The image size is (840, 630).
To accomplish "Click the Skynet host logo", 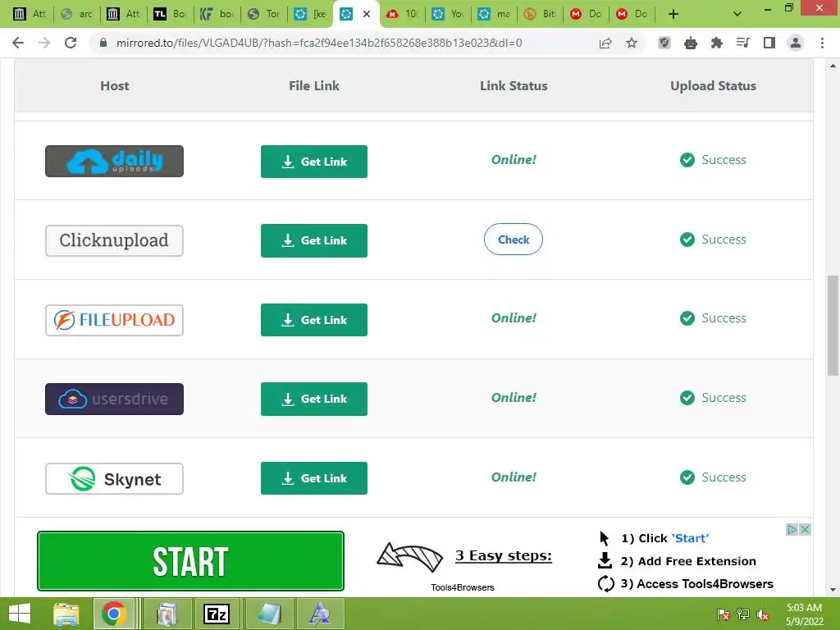I will point(114,478).
